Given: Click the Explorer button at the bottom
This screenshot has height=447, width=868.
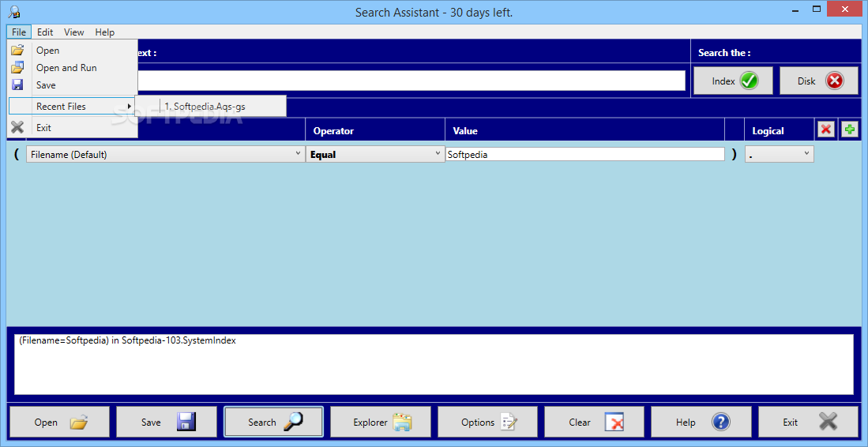Looking at the screenshot, I should pos(381,423).
